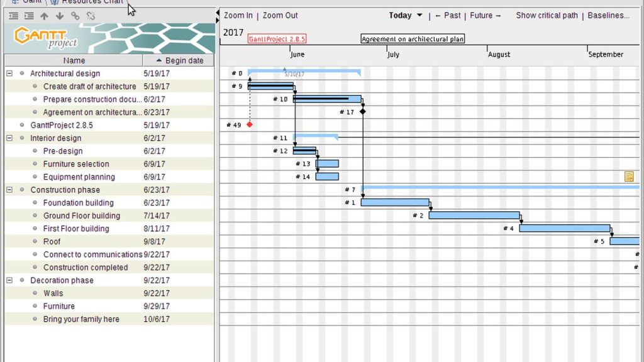Click the 8/11/17 begin date cell
The height and width of the screenshot is (362, 644).
pyautogui.click(x=157, y=229)
